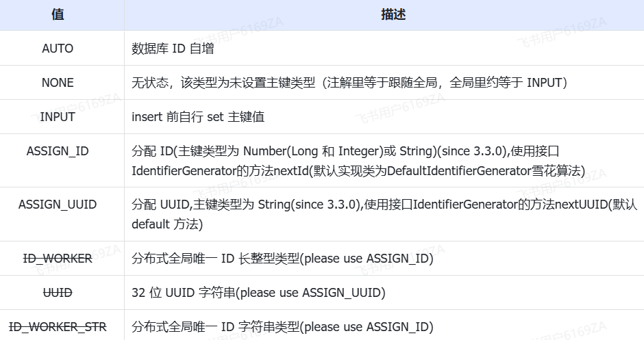Click the struck-through UUID value cell
Screen dimensions: 644x340
point(58,293)
